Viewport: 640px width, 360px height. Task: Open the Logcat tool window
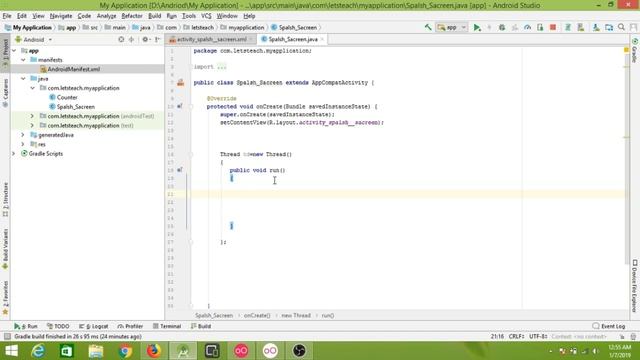pos(93,327)
